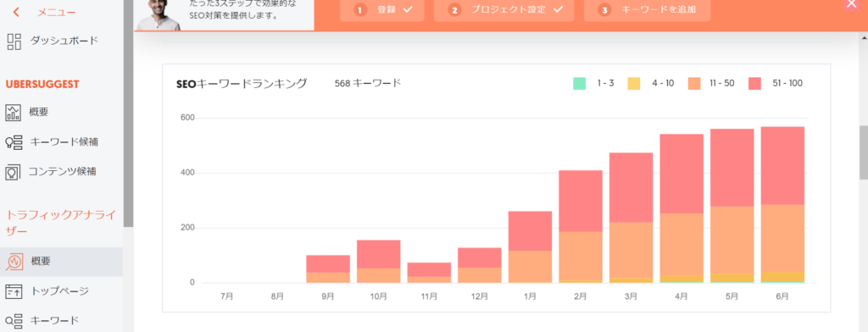Click step 1 登録 button

(382, 10)
